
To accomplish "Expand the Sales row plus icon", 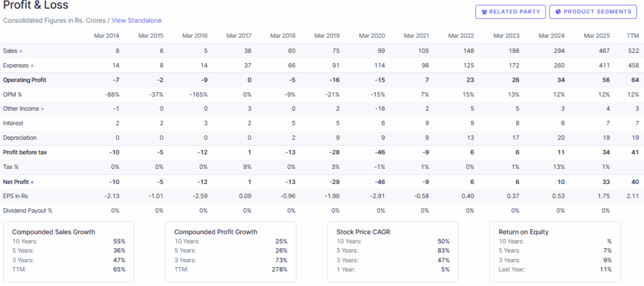I will coord(21,51).
